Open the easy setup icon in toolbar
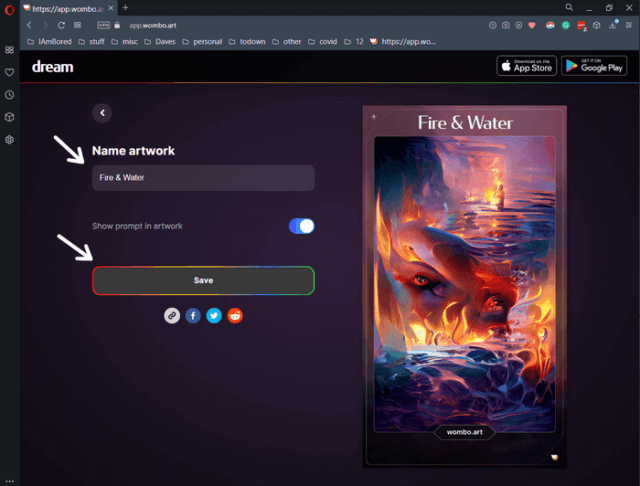The width and height of the screenshot is (640, 486). point(629,25)
